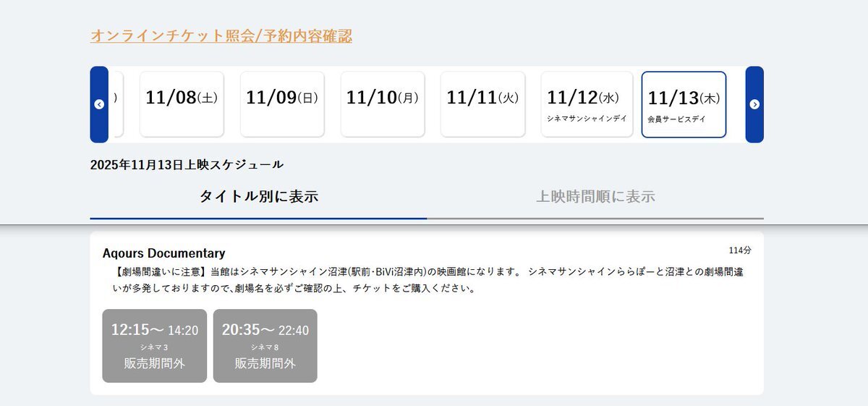
Task: Open オンラインチケット照会/予約内容確認 link
Action: coord(221,36)
